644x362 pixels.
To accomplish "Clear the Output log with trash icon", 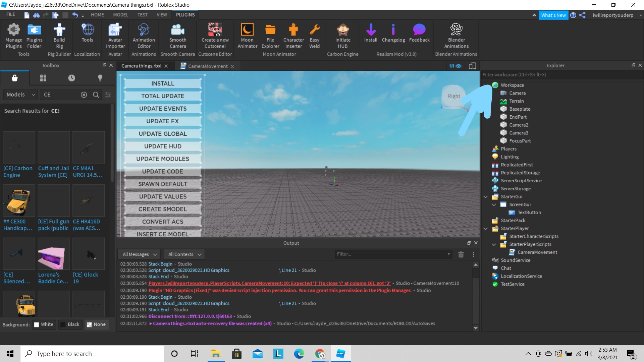I will click(x=461, y=254).
